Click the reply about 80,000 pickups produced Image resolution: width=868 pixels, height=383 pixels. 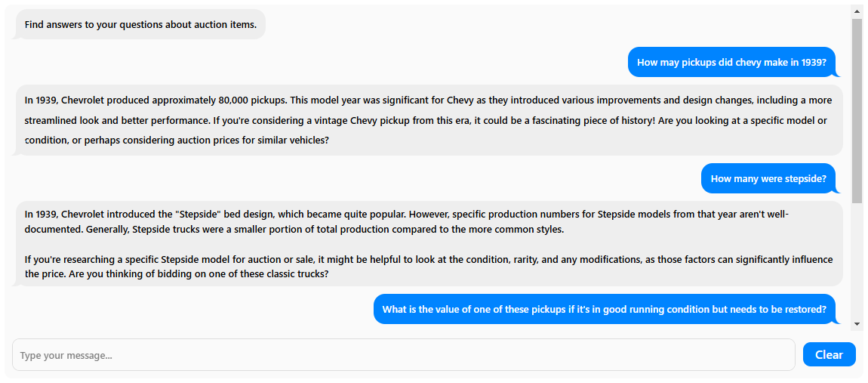click(429, 120)
